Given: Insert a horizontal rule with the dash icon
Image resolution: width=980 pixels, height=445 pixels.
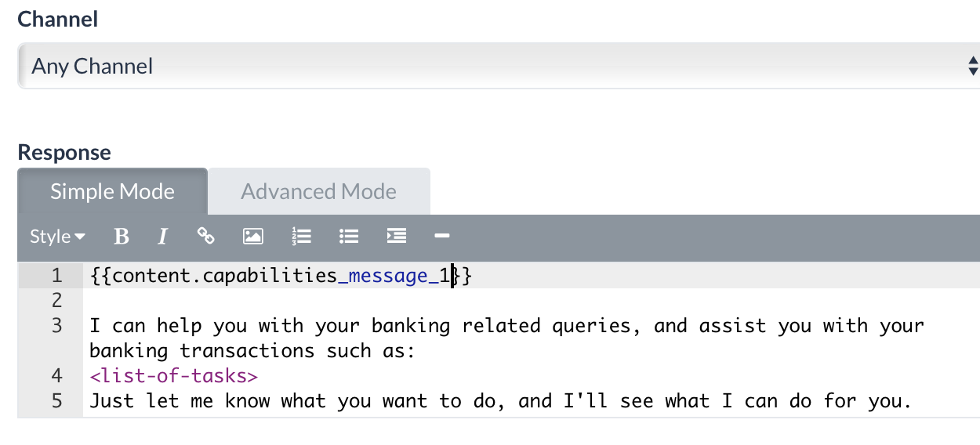Looking at the screenshot, I should pos(441,236).
